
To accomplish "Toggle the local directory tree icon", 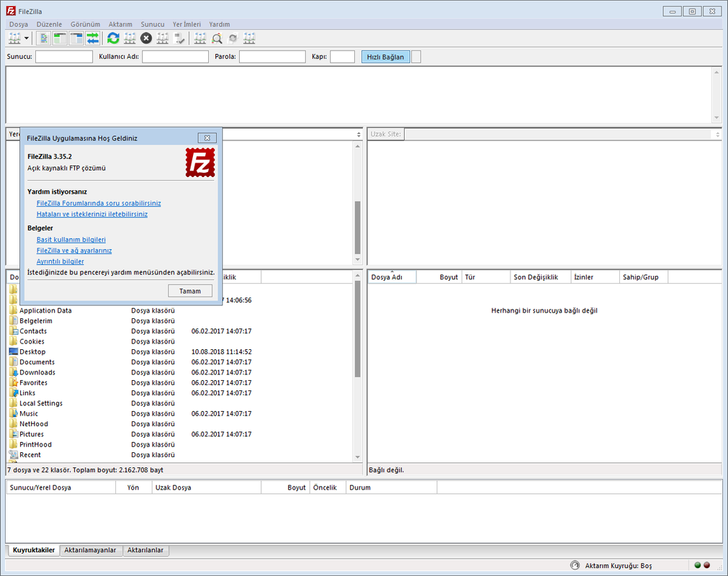I will pyautogui.click(x=60, y=39).
